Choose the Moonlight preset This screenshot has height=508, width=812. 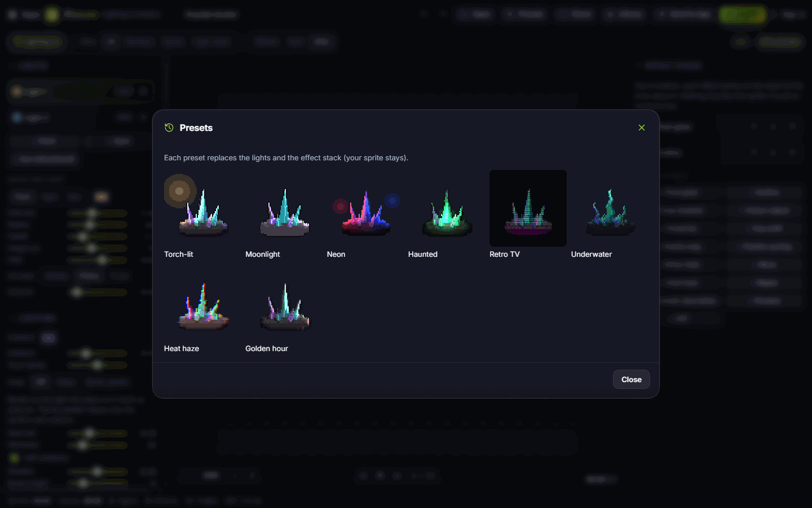pos(284,214)
